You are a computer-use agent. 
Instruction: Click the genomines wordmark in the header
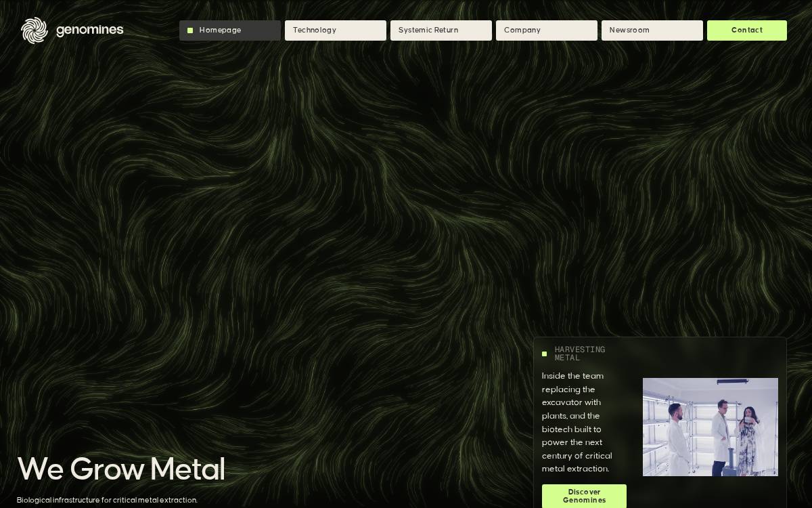pyautogui.click(x=90, y=30)
